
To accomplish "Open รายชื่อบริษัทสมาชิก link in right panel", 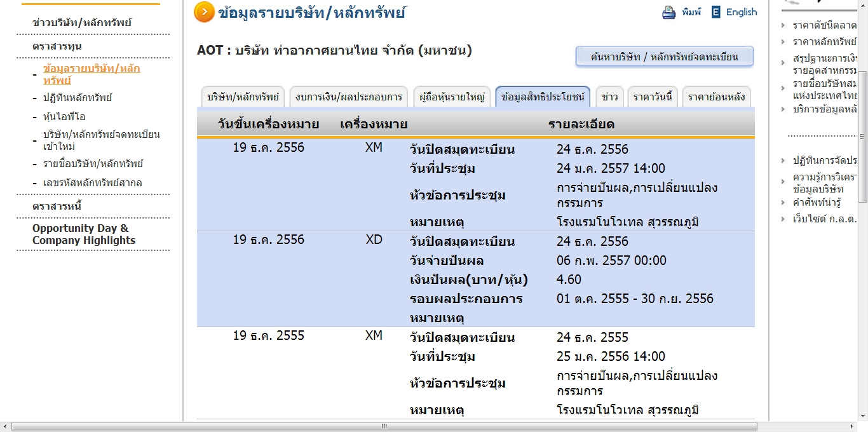I will click(825, 90).
